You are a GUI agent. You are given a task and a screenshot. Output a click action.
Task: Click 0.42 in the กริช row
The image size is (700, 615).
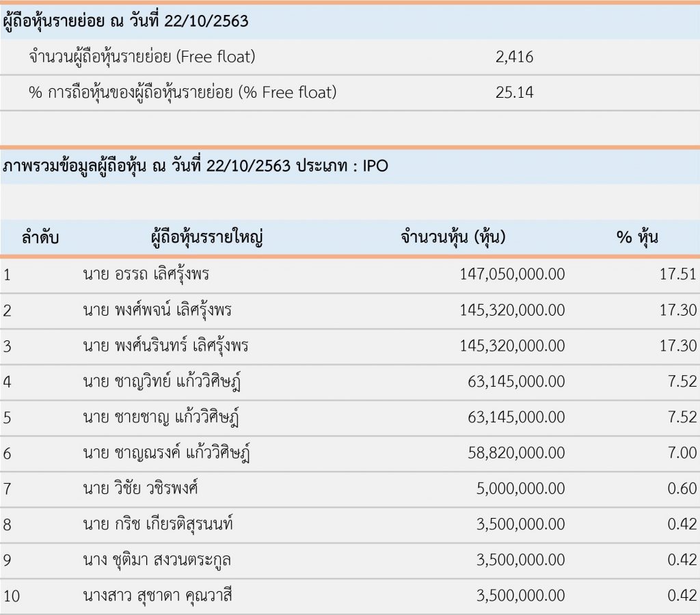point(682,524)
